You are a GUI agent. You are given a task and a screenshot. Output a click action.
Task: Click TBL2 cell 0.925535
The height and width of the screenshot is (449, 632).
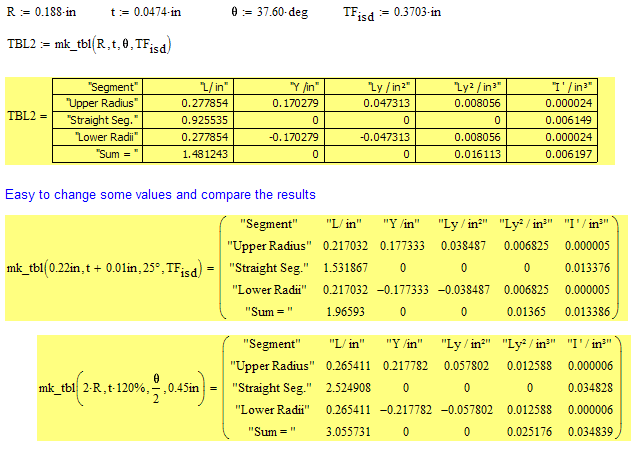point(188,120)
